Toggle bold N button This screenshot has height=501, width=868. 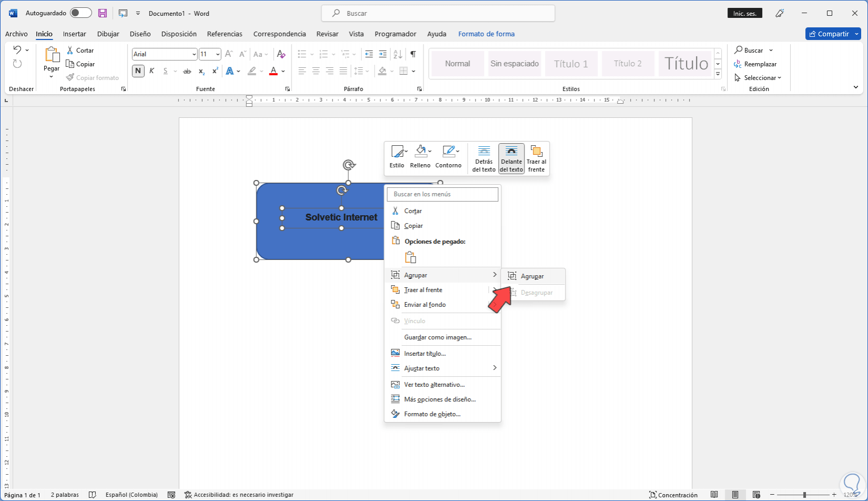[138, 71]
